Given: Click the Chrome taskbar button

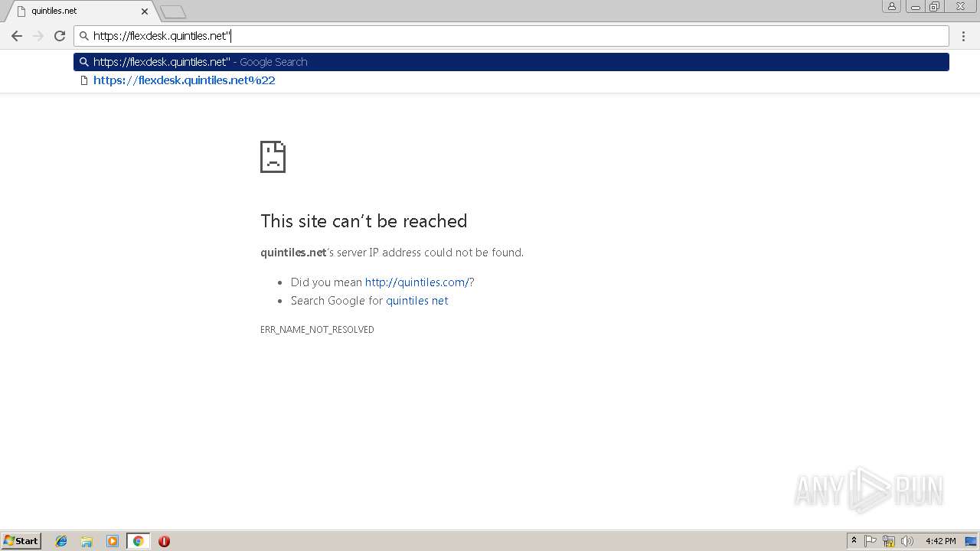Looking at the screenshot, I should pos(138,541).
